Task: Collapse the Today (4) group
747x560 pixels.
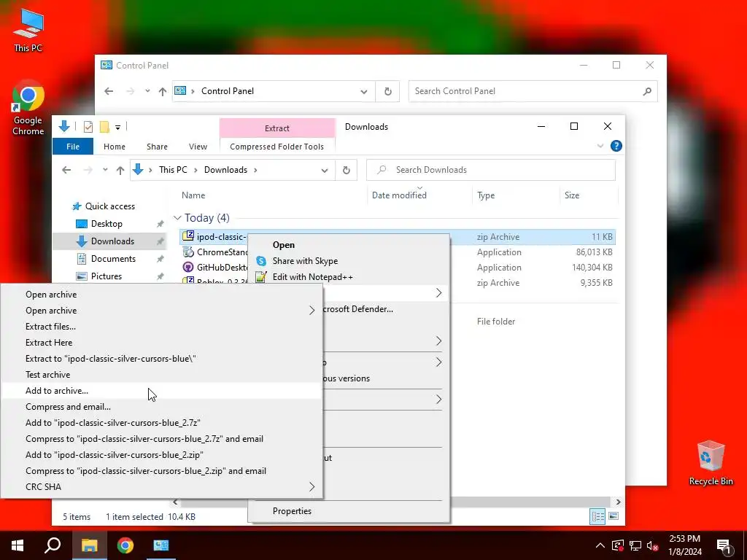Action: tap(177, 217)
